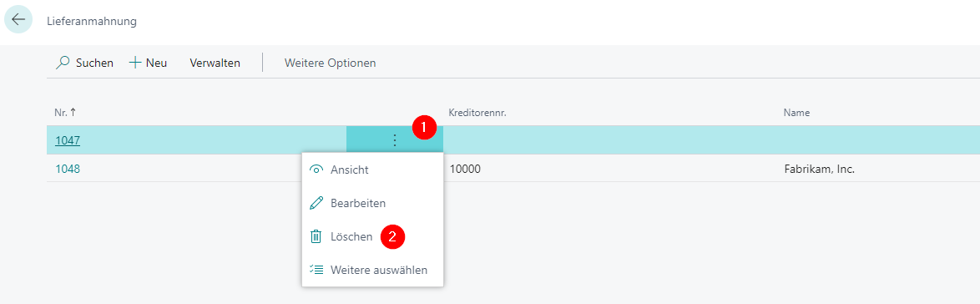Open record link 1047
The height and width of the screenshot is (304, 980).
(68, 140)
